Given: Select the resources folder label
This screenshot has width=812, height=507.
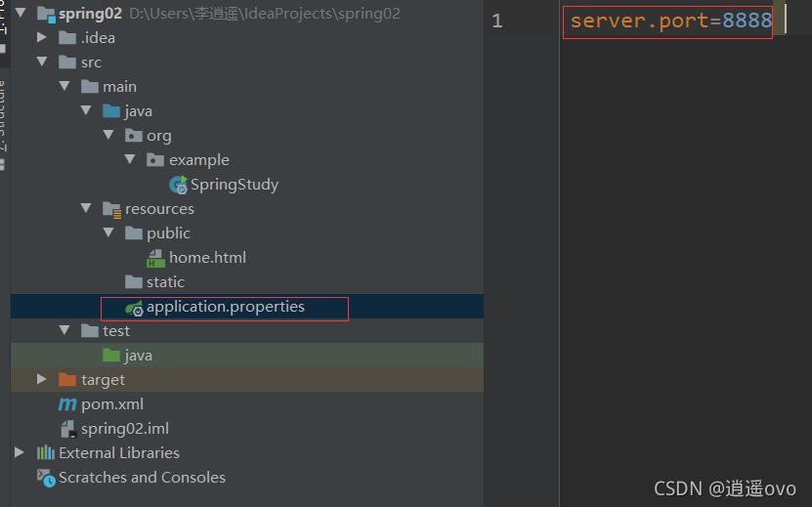Looking at the screenshot, I should pyautogui.click(x=159, y=209).
